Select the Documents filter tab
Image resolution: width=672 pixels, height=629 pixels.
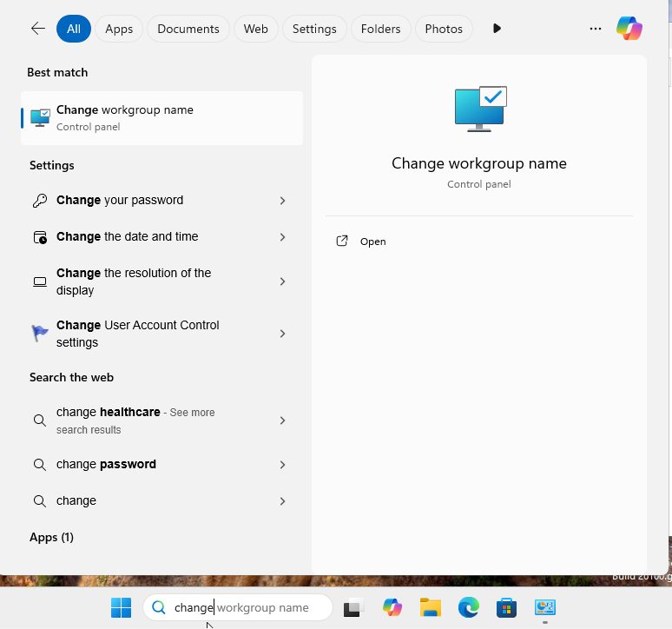point(188,29)
